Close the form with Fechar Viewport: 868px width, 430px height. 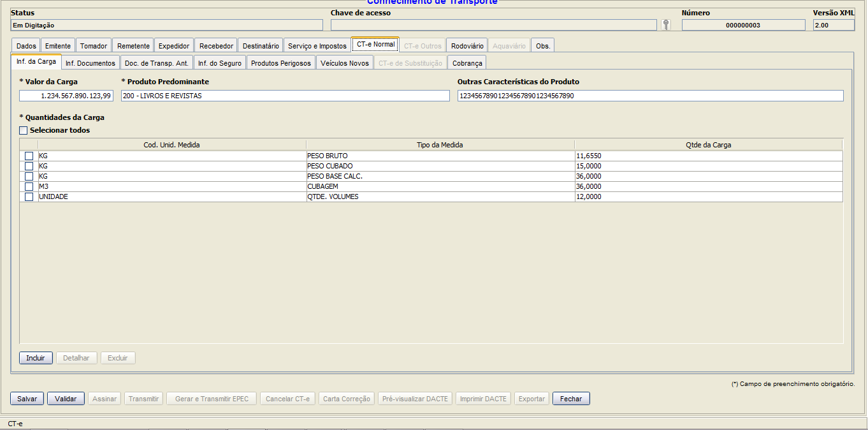point(571,399)
